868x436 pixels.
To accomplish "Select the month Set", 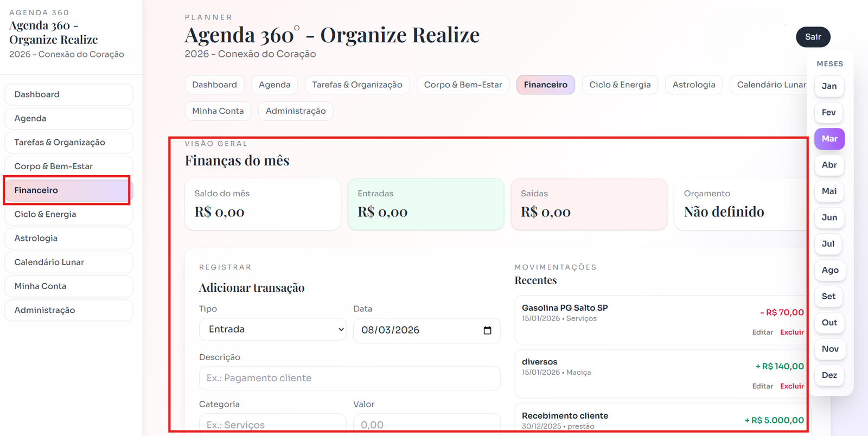I will pyautogui.click(x=828, y=297).
